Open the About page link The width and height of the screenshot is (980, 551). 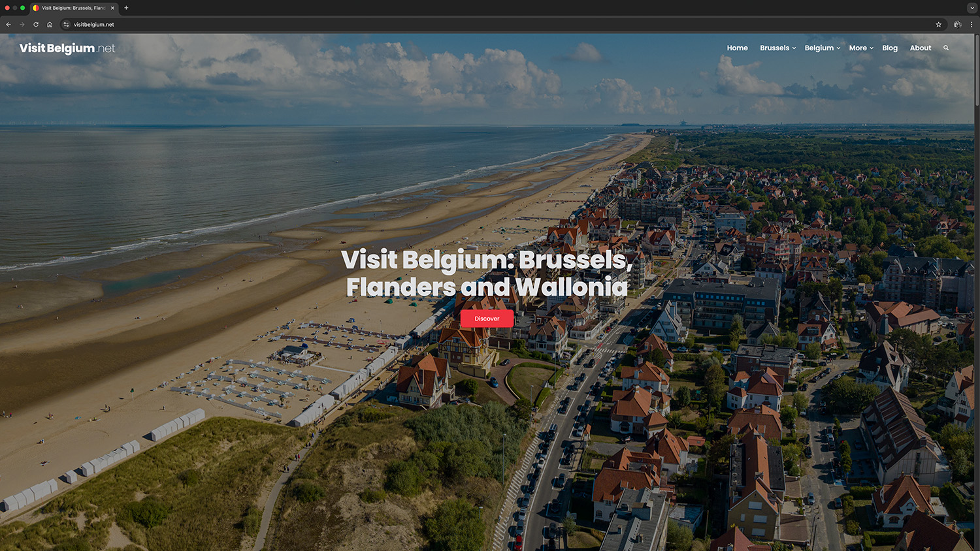coord(921,48)
